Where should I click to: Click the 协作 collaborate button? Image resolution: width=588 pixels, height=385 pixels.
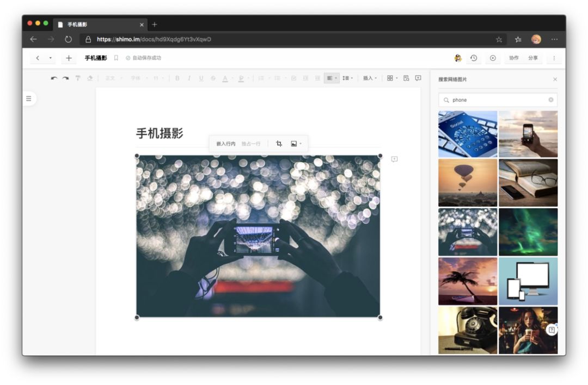514,58
